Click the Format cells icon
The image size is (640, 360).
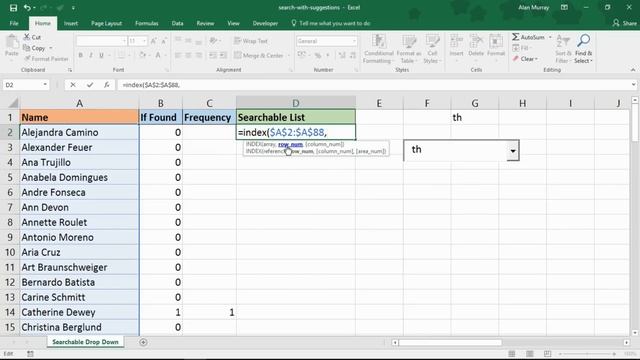(x=496, y=42)
